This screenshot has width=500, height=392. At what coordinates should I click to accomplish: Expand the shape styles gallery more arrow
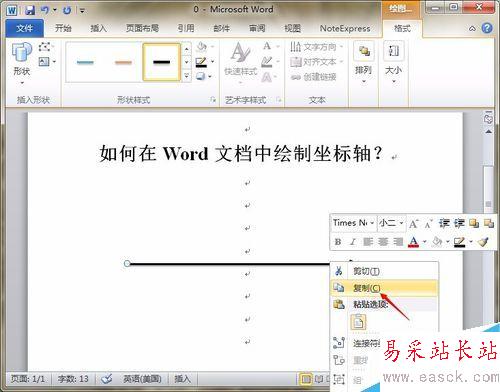[186, 76]
